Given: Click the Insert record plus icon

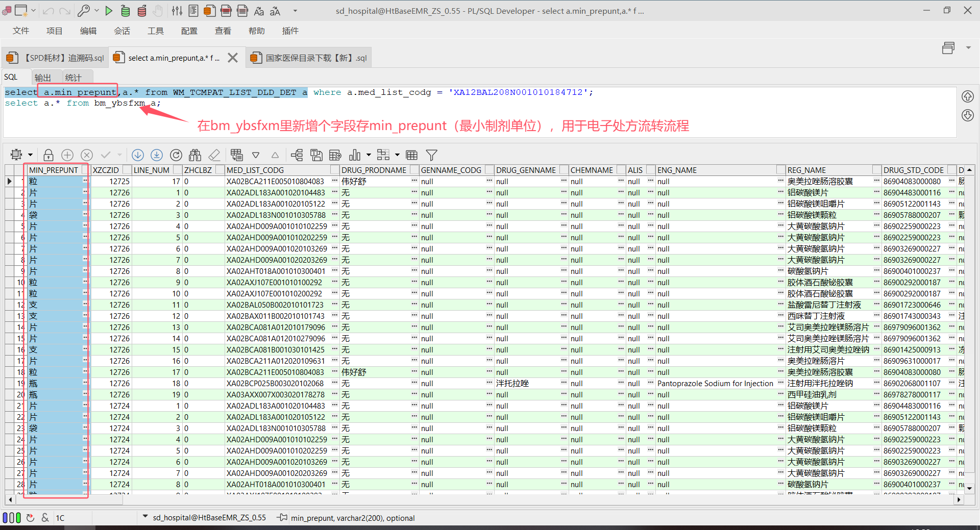Looking at the screenshot, I should 67,155.
